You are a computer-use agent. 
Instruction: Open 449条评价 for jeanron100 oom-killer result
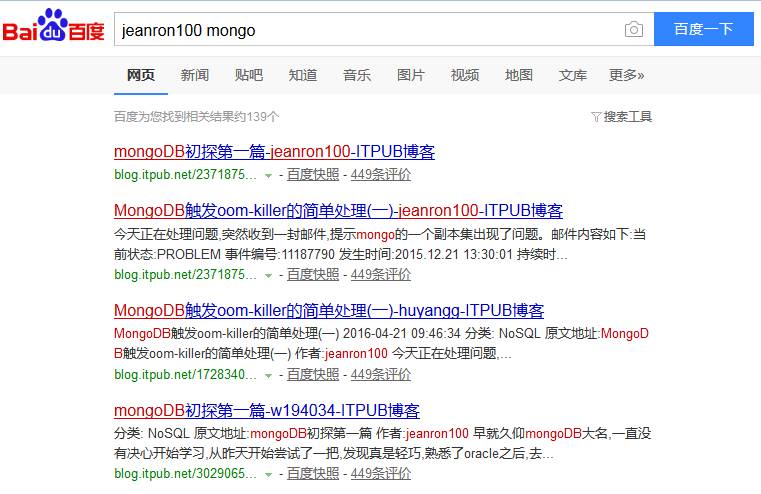pyautogui.click(x=381, y=275)
